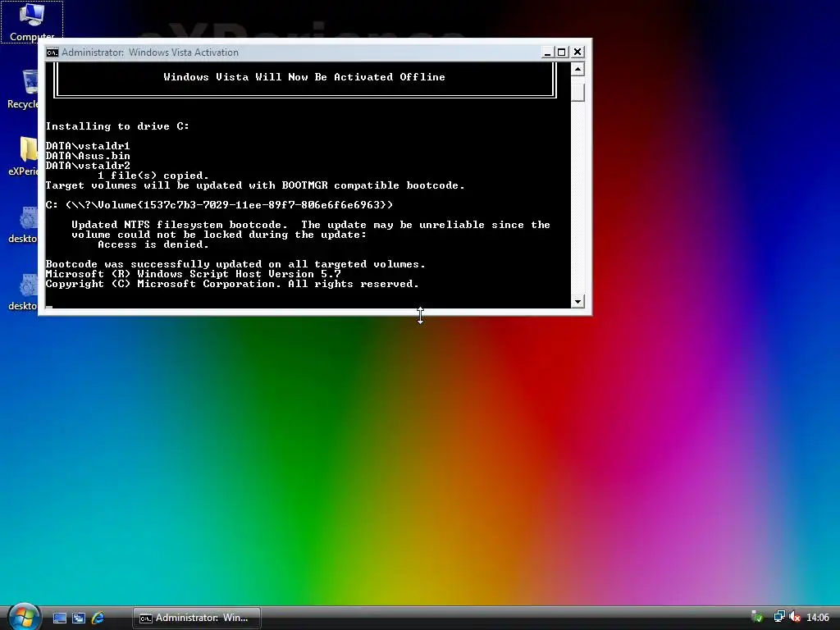
Task: Click the 'Bootcode was successfully updated' line
Action: coord(235,264)
